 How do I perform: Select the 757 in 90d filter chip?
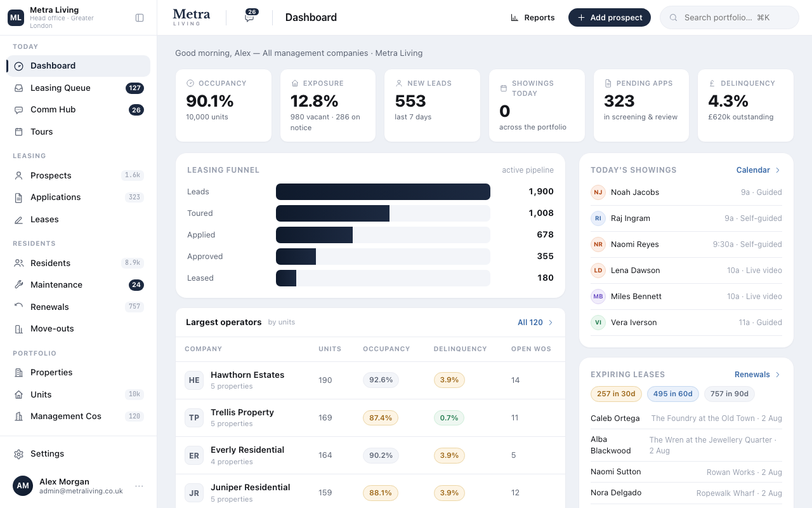tap(730, 394)
